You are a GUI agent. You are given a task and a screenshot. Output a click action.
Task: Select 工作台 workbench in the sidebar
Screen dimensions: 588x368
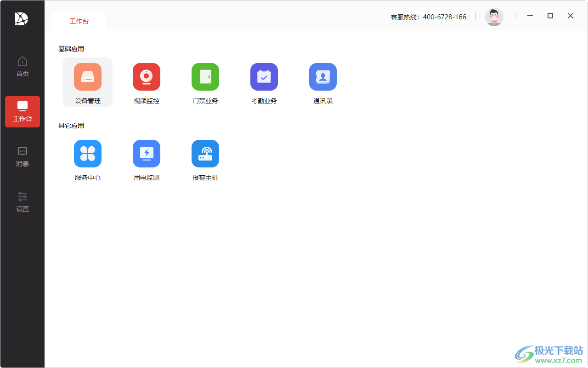(x=23, y=112)
